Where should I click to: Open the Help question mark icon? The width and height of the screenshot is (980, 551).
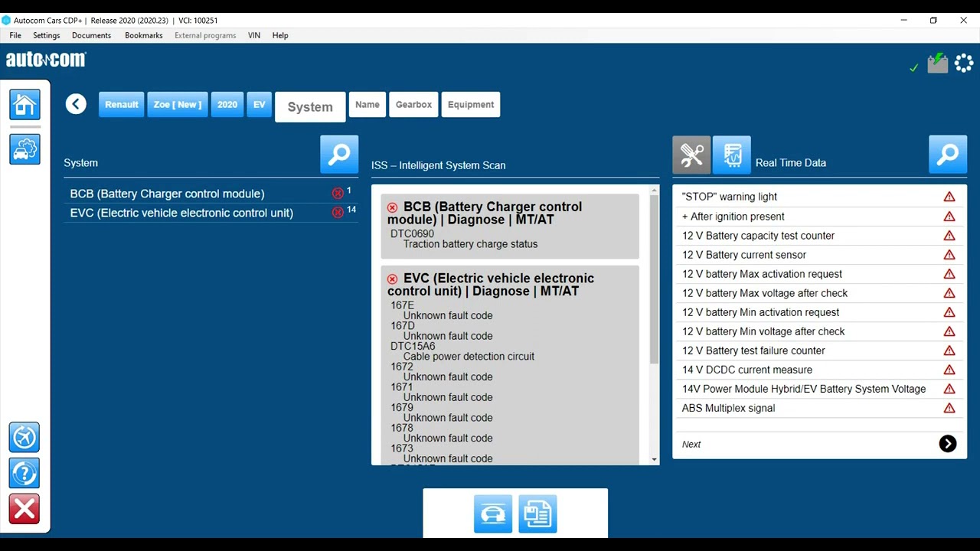point(24,473)
